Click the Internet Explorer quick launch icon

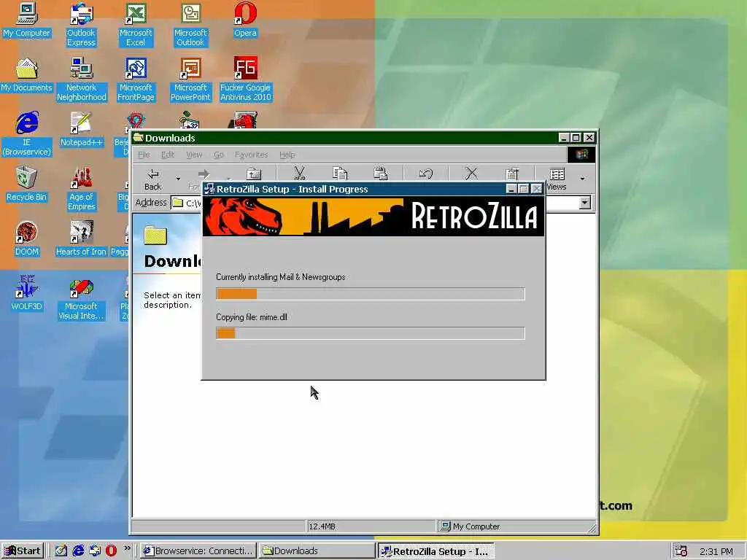78,551
